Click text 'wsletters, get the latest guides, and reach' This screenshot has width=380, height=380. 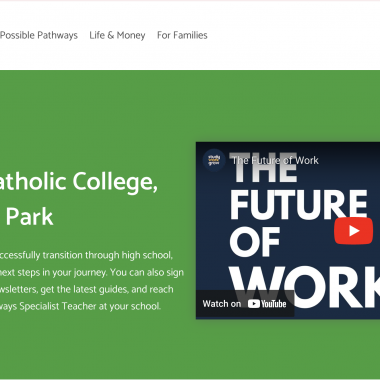point(87,289)
